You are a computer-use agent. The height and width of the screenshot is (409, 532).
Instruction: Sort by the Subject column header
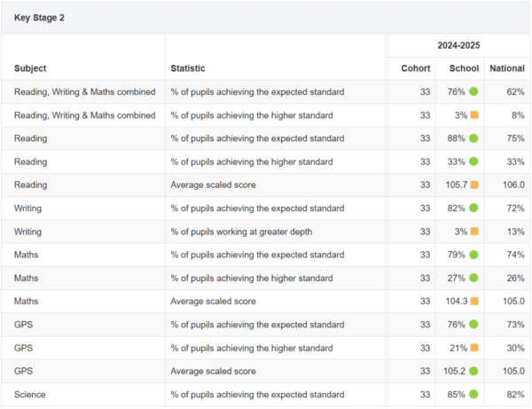tap(30, 68)
